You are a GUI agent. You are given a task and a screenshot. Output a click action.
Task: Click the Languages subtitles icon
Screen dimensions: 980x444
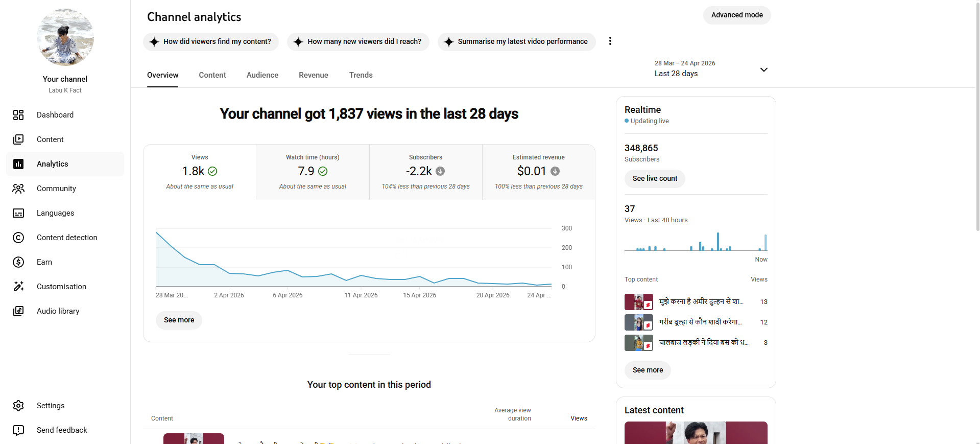tap(18, 213)
